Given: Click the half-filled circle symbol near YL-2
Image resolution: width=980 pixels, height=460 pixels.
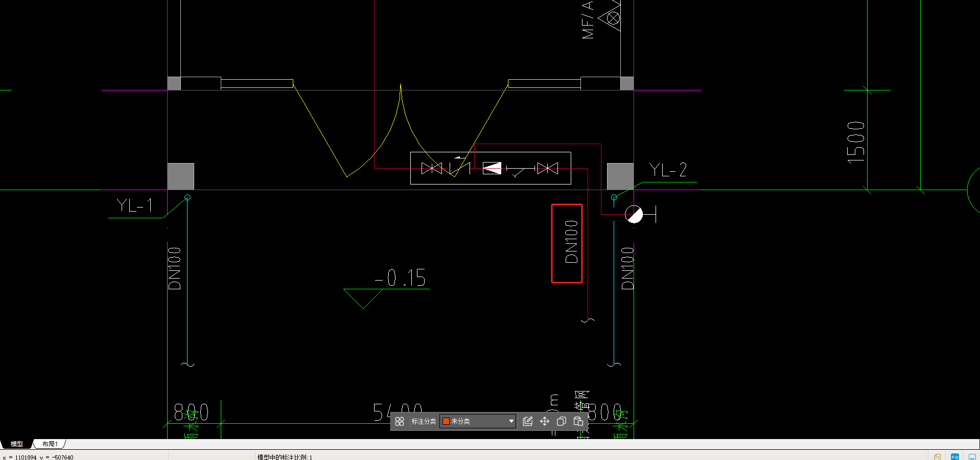Looking at the screenshot, I should [634, 215].
